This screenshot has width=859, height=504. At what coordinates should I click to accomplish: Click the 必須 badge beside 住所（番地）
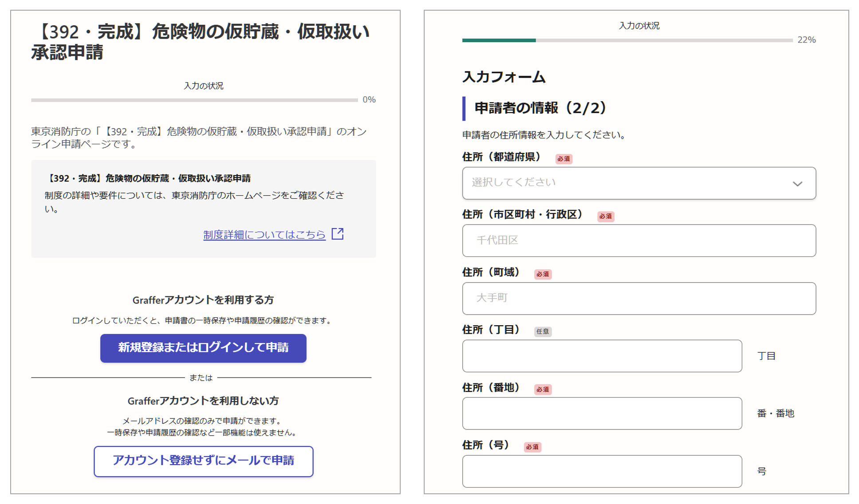(x=542, y=390)
